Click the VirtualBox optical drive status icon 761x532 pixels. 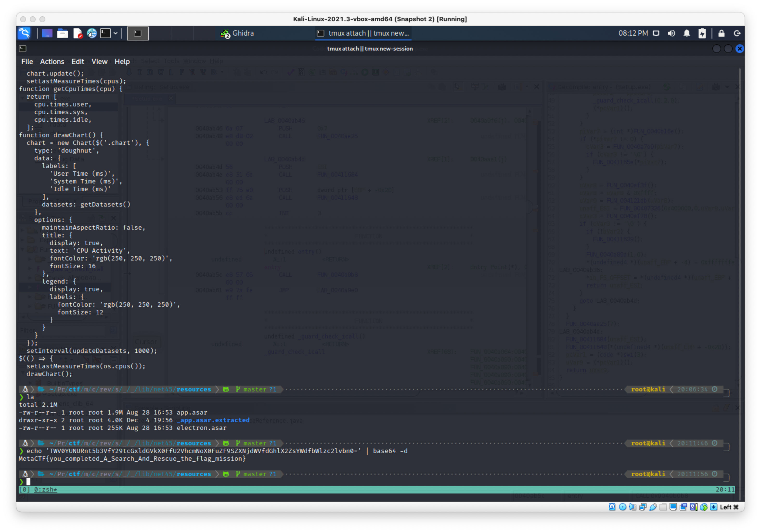point(622,507)
